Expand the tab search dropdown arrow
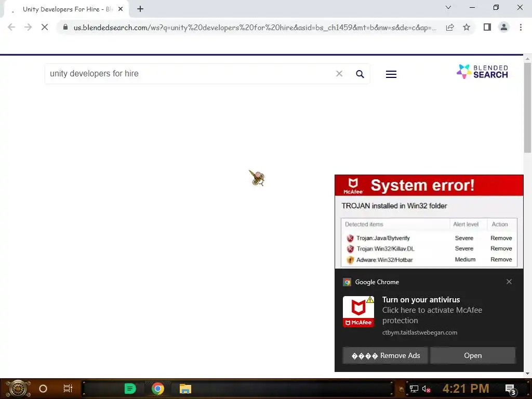Image resolution: width=532 pixels, height=399 pixels. (x=448, y=7)
